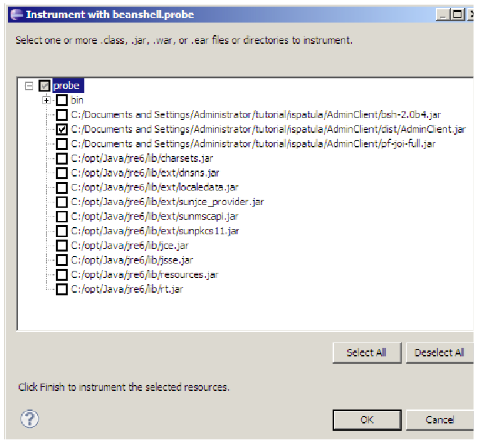The height and width of the screenshot is (448, 480).
Task: Check the sunjce_provider.jar checkbox
Action: (x=62, y=202)
